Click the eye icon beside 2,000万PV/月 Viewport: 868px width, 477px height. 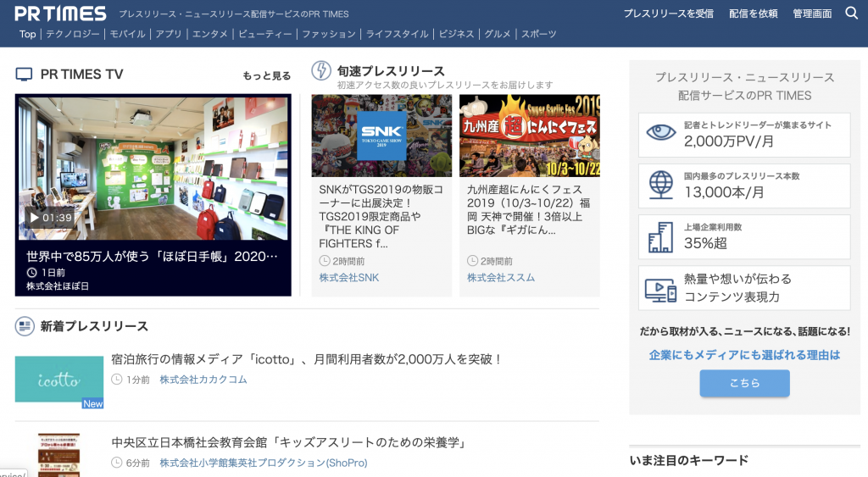point(661,133)
